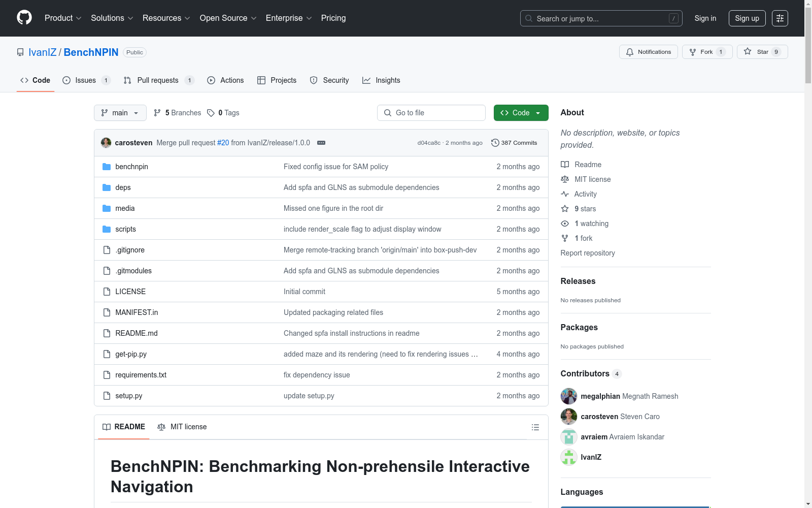Open the Contributors section heading link
The width and height of the screenshot is (812, 508).
pos(591,373)
